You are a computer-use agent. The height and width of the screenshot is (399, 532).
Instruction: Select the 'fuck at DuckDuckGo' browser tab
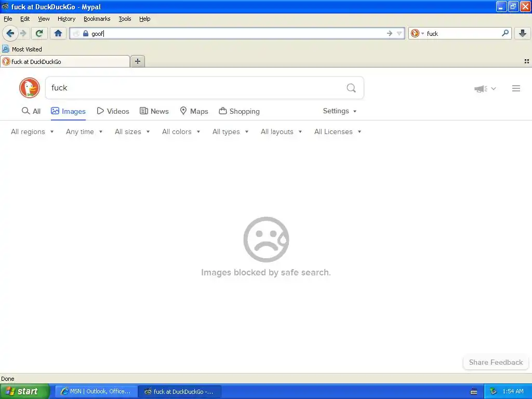65,61
